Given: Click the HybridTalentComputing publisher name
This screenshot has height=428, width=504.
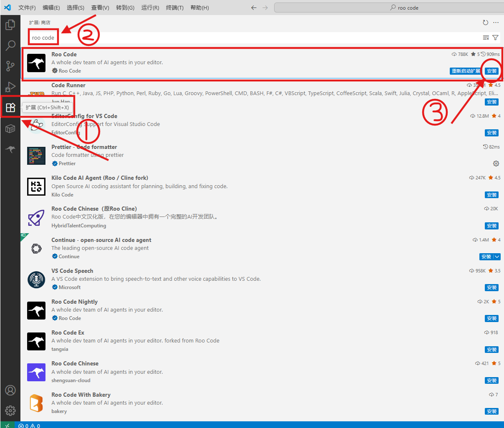Looking at the screenshot, I should (79, 226).
